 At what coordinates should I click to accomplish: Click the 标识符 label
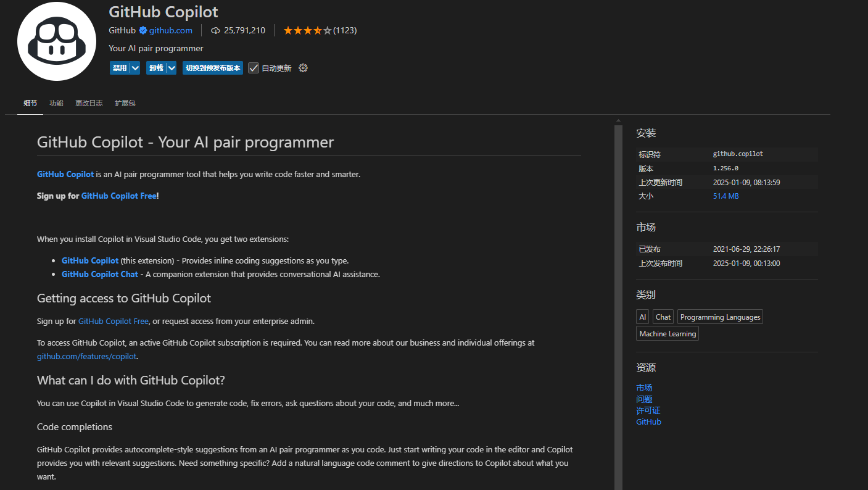(650, 154)
